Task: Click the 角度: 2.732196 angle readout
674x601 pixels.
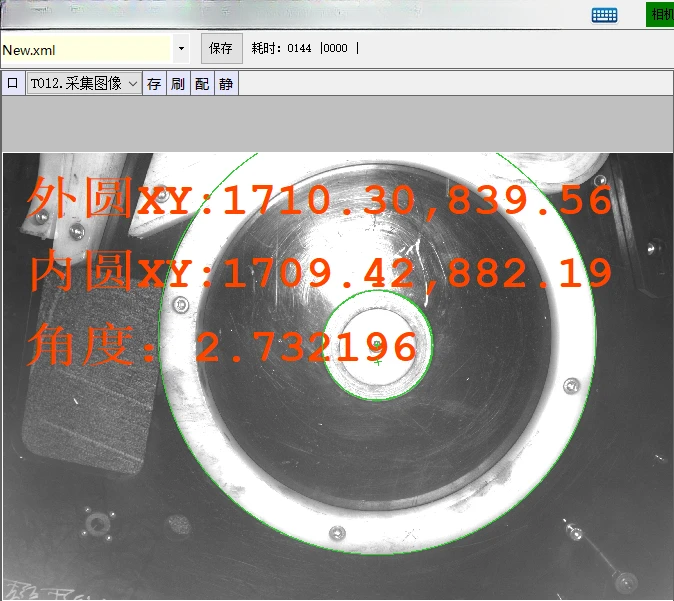Action: [222, 345]
